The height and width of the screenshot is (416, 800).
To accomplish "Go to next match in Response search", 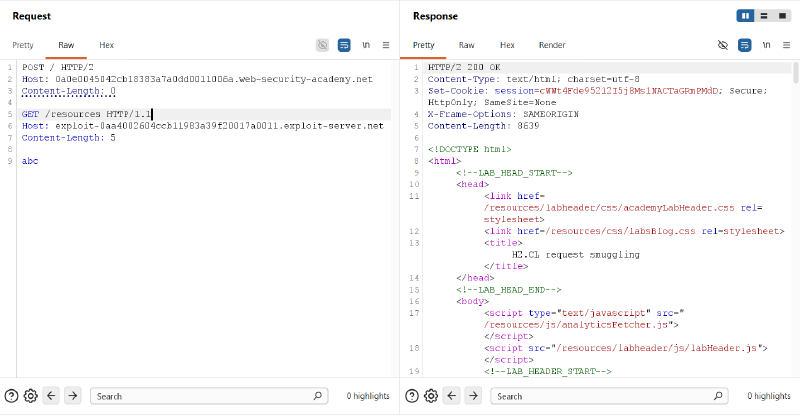I will [473, 396].
